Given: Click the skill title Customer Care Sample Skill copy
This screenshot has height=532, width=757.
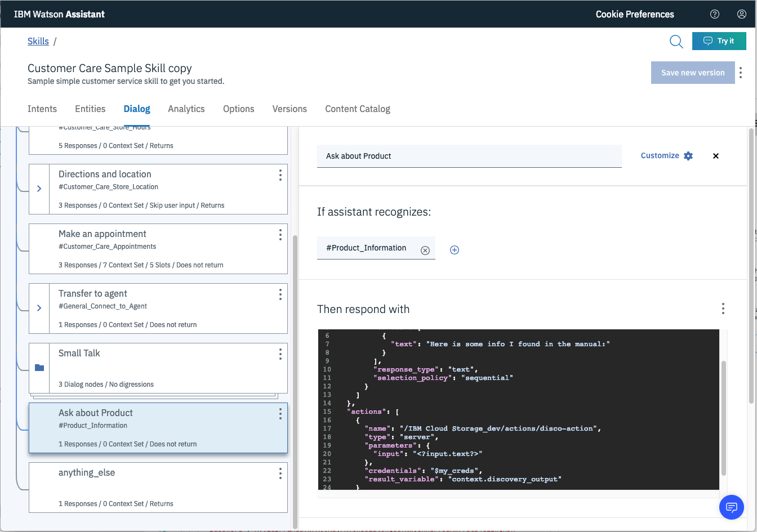Looking at the screenshot, I should tap(110, 68).
